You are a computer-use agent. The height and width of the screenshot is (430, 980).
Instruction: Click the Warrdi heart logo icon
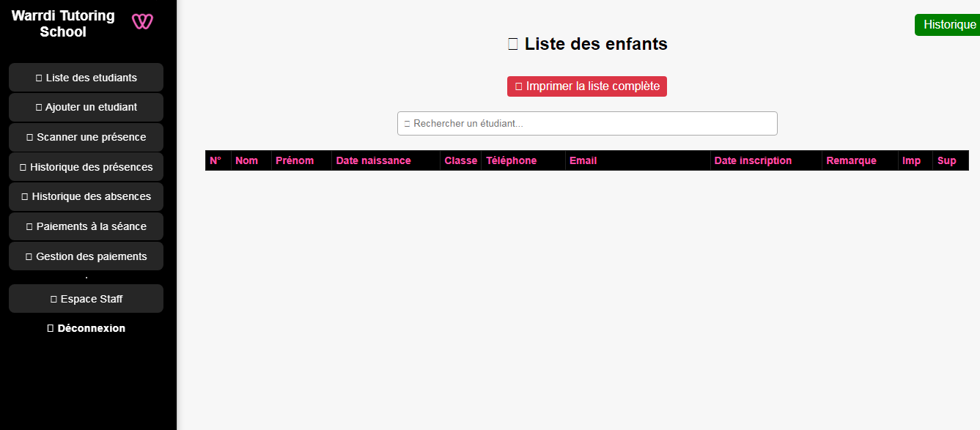[x=142, y=21]
